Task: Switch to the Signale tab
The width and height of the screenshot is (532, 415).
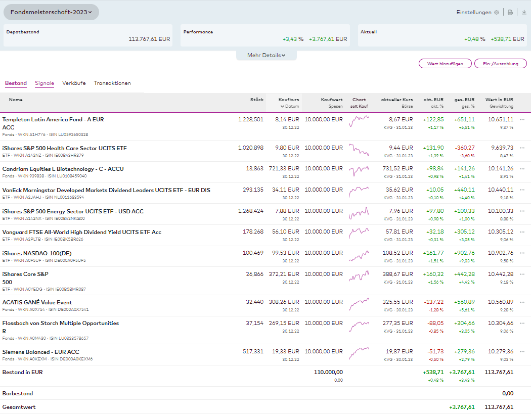Action: (45, 83)
